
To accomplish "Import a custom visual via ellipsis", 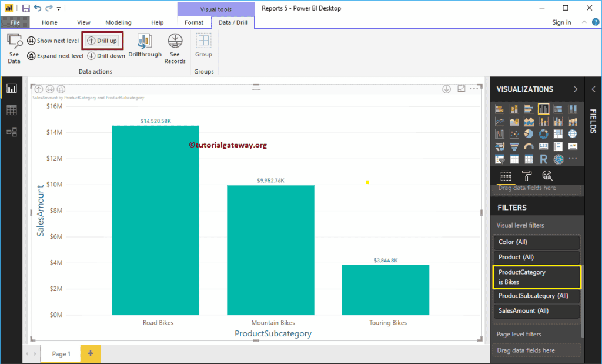I will pyautogui.click(x=573, y=158).
